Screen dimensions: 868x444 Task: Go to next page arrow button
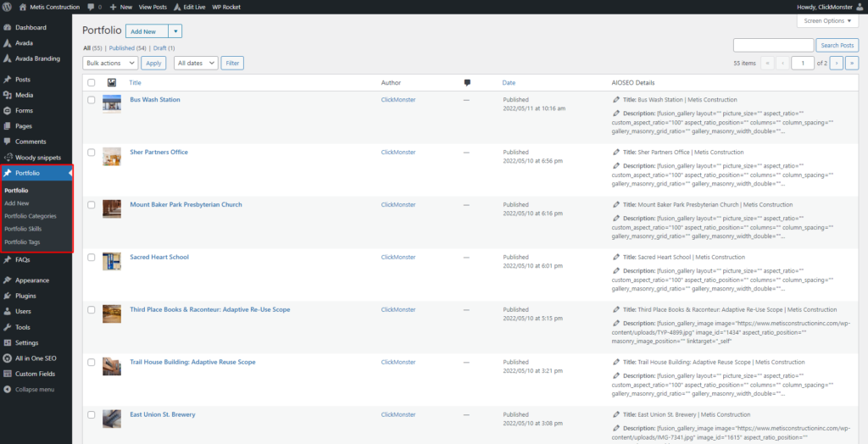(x=837, y=63)
